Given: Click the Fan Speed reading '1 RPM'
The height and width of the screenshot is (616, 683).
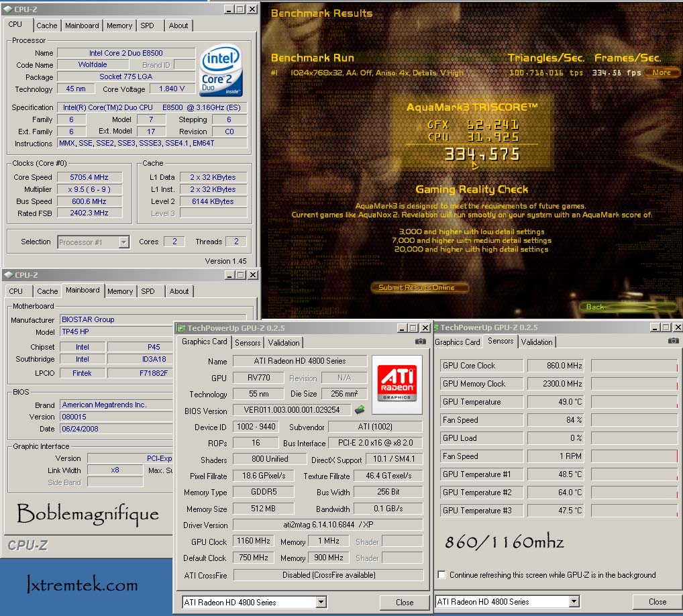Looking at the screenshot, I should pyautogui.click(x=556, y=456).
